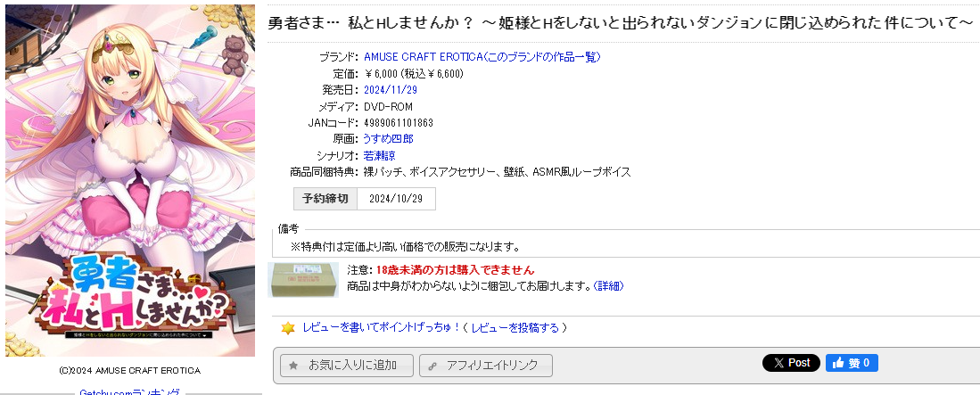
Task: Click the red 18歳未満の方は購入できません warning
Action: tap(455, 270)
